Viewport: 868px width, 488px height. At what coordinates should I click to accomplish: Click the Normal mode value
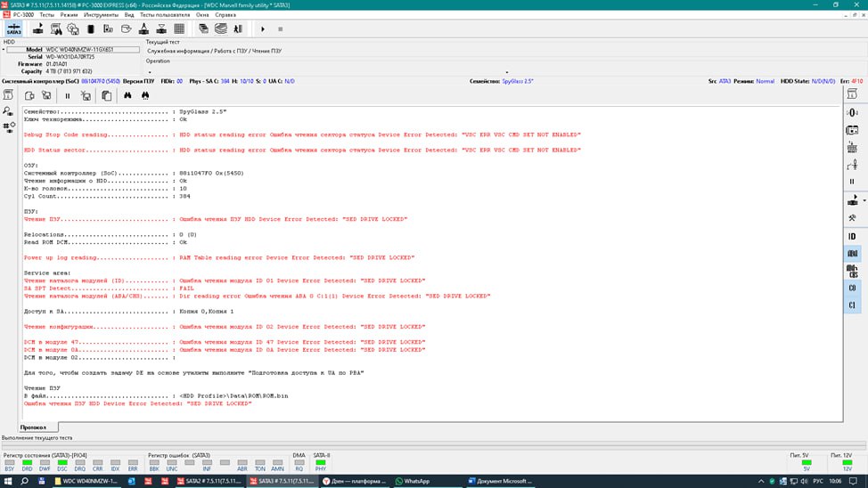pyautogui.click(x=765, y=81)
